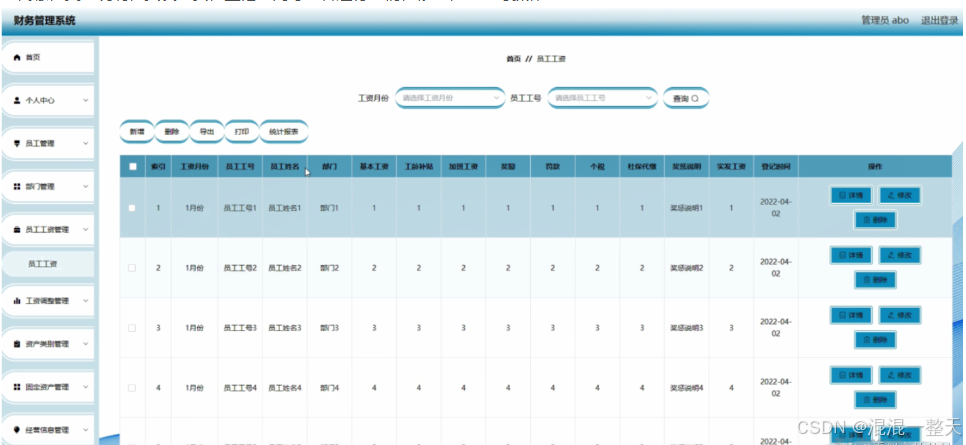Open the 经营信息管理 sidebar menu item
Viewport: 966px width, 445px height.
(48, 430)
